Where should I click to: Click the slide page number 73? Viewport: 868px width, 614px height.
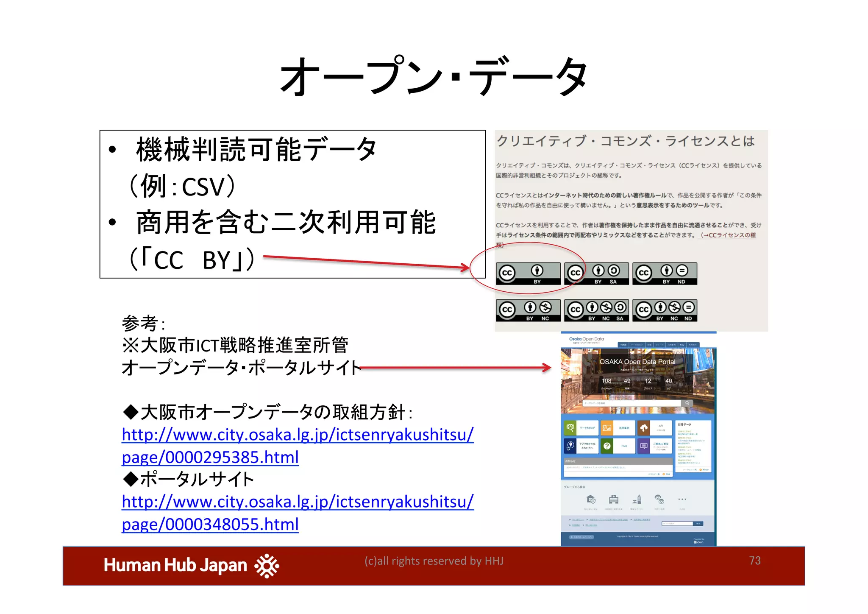click(x=755, y=561)
